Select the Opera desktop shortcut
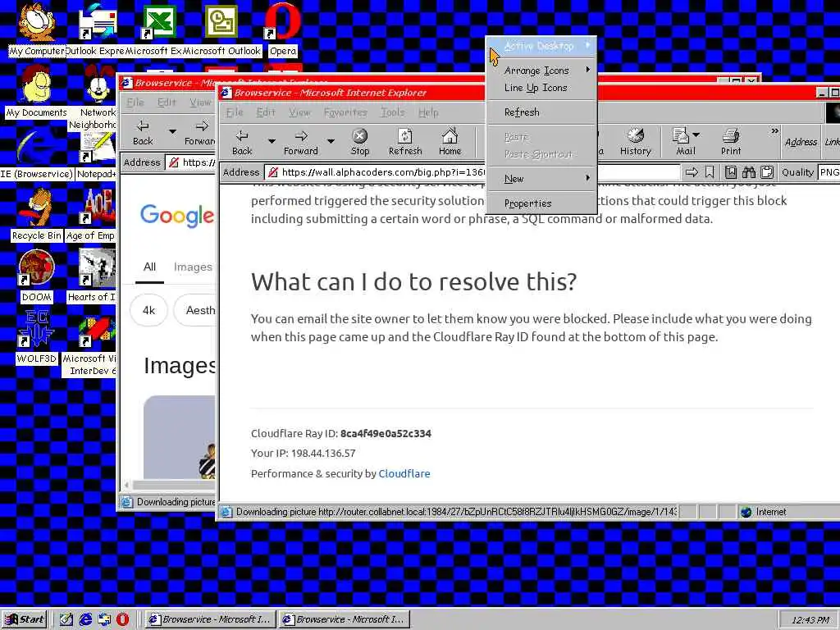840x630 pixels. point(282,28)
